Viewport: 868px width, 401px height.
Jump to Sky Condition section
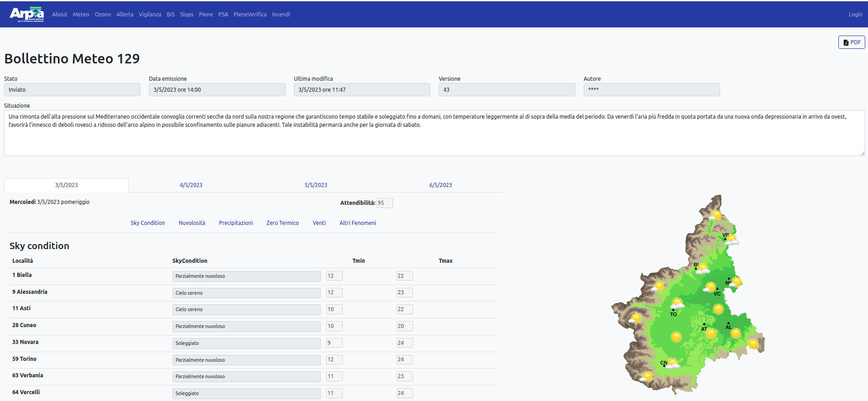(x=148, y=223)
